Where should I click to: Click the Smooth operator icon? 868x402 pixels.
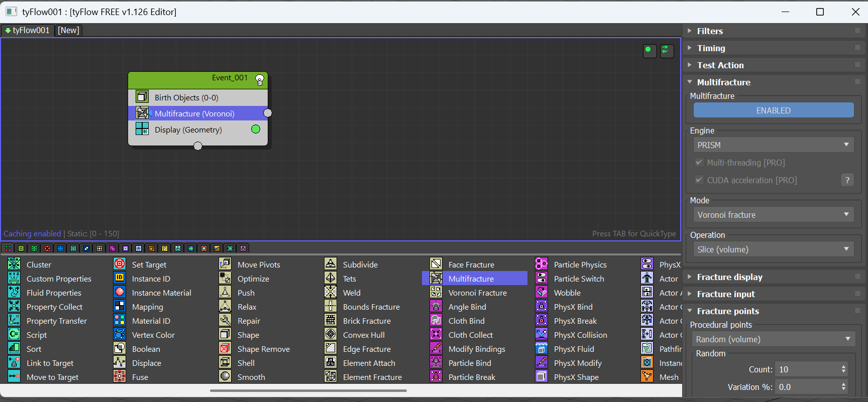click(x=225, y=376)
